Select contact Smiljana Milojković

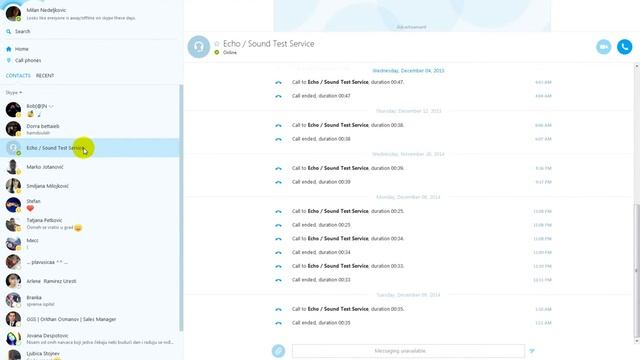89,186
